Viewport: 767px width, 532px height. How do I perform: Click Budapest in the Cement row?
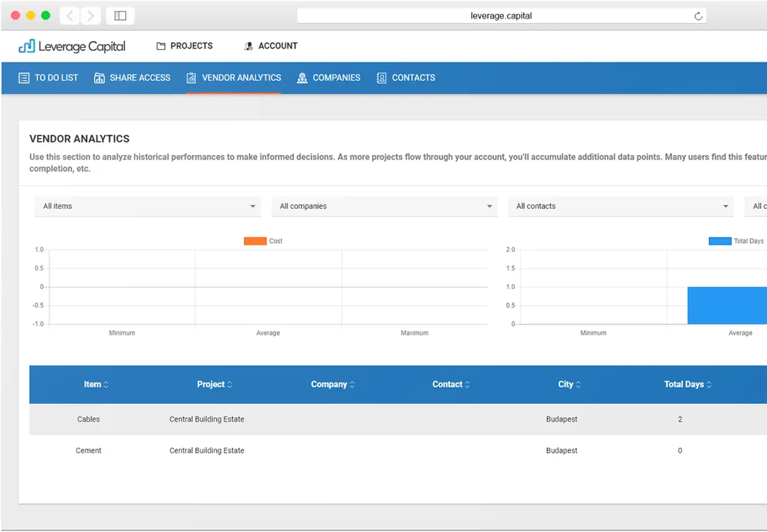pyautogui.click(x=562, y=451)
